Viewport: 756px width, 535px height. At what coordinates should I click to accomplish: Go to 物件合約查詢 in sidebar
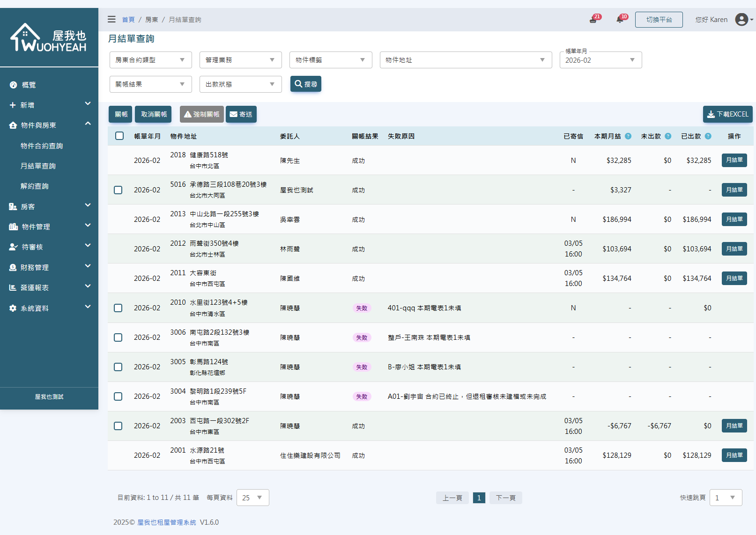point(42,146)
